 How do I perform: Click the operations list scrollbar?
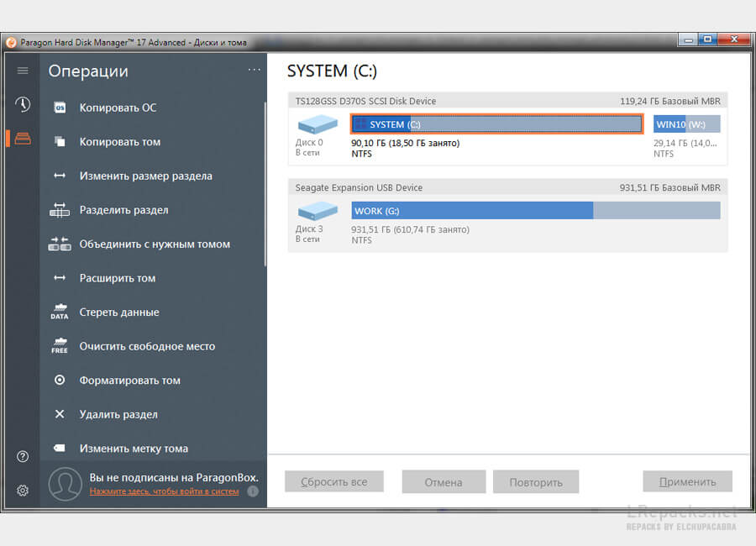(x=265, y=184)
